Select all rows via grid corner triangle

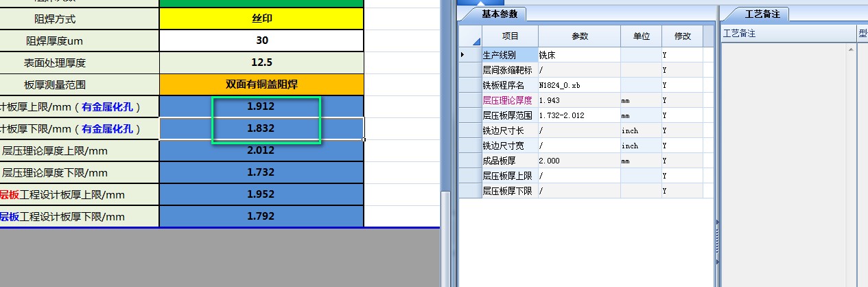[470, 36]
